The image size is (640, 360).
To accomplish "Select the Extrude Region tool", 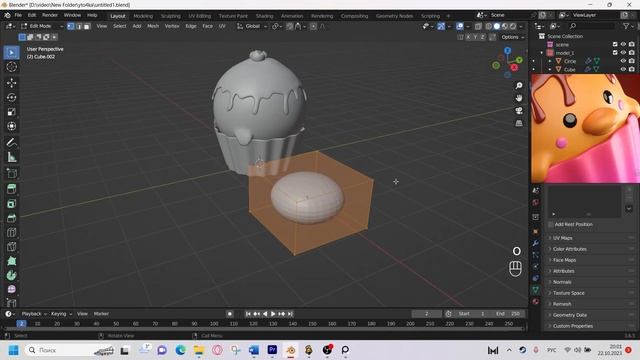I will (x=11, y=189).
